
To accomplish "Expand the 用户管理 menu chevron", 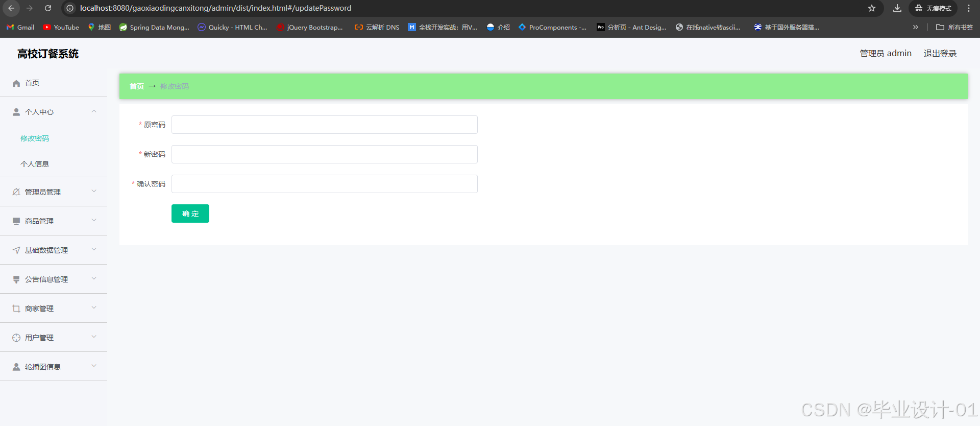I will [94, 337].
